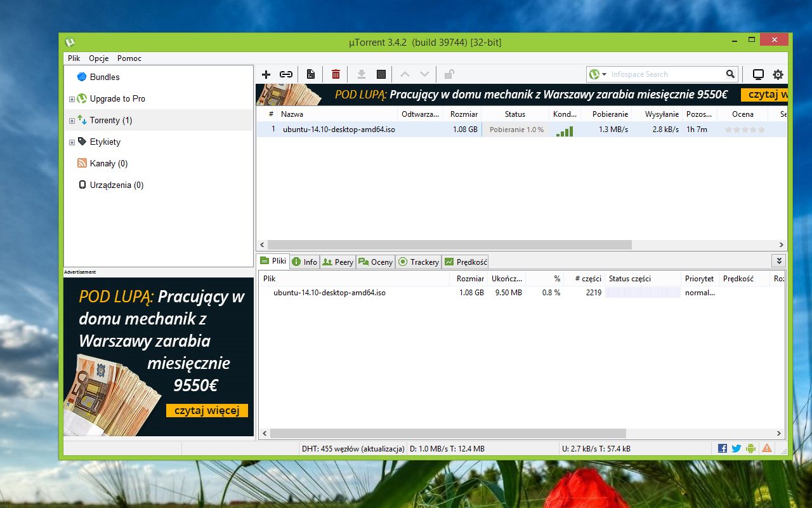Click the 'czytaj' button in the top banner ad
Screen dimensions: 812x508
pyautogui.click(x=764, y=95)
